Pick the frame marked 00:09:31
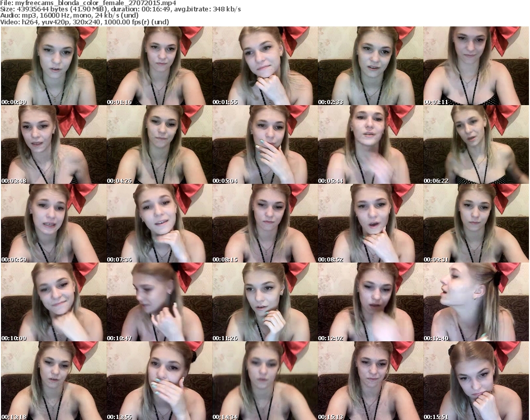 click(x=476, y=223)
